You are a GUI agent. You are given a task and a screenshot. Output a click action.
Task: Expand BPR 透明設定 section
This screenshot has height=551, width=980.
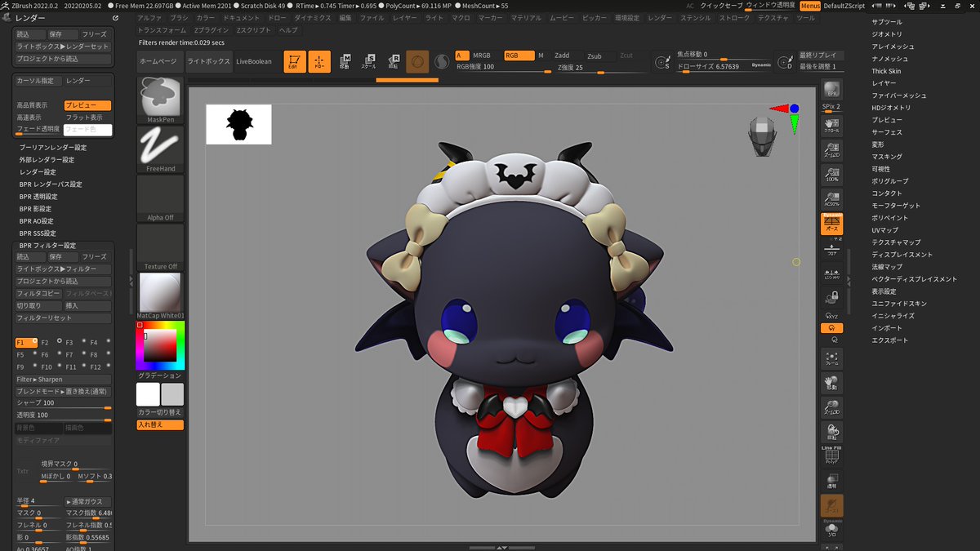[x=38, y=197]
